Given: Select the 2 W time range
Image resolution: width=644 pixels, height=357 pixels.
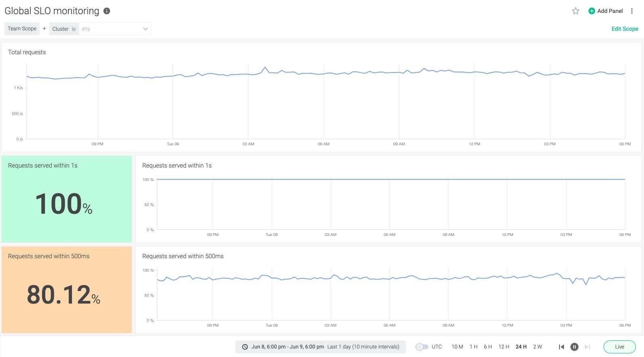Looking at the screenshot, I should [537, 347].
